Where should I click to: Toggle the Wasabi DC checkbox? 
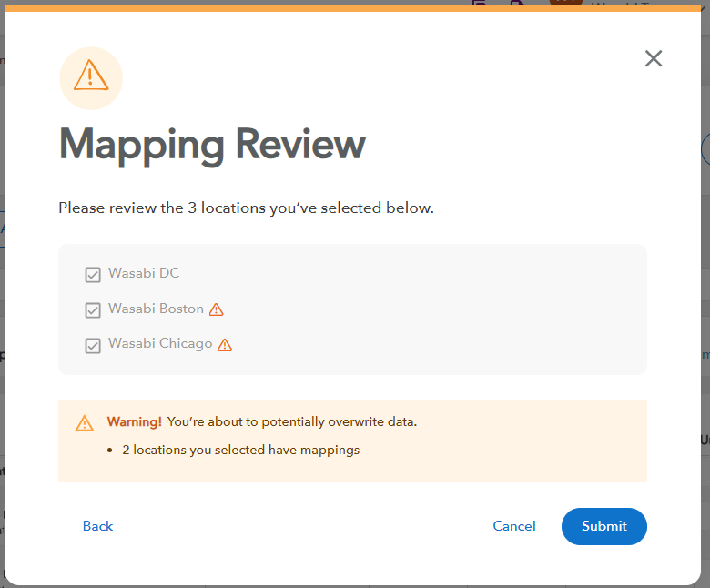[93, 275]
